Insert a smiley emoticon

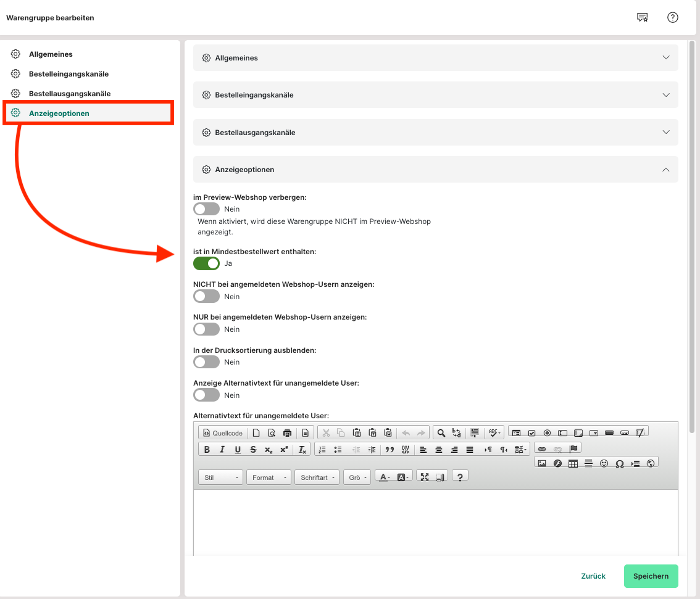click(604, 463)
